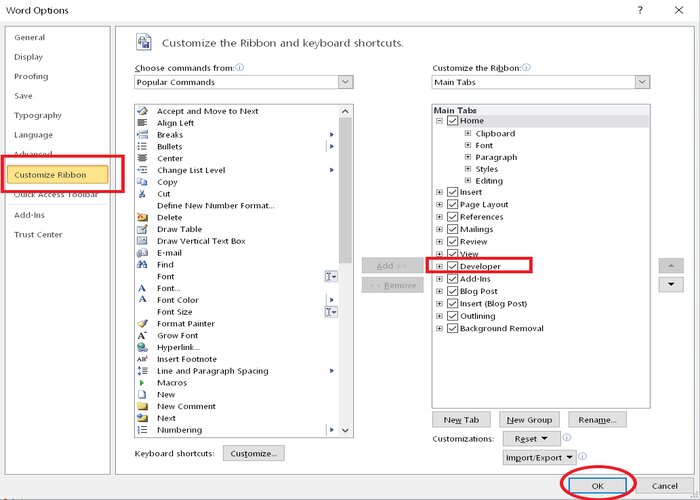Viewport: 700px width, 500px height.
Task: Select the Delete command icon
Action: pos(142,217)
